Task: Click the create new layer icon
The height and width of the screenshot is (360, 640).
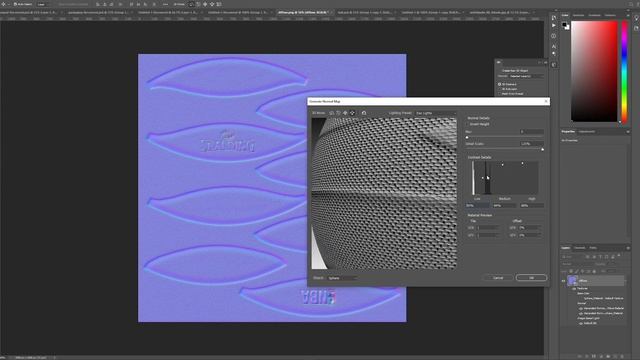Action: pos(615,356)
